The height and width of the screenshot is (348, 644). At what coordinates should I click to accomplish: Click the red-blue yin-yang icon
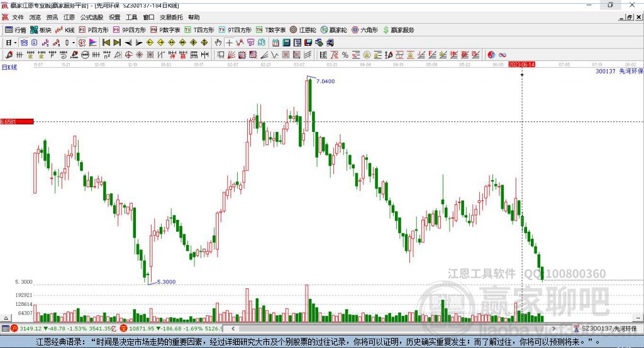tap(491, 55)
